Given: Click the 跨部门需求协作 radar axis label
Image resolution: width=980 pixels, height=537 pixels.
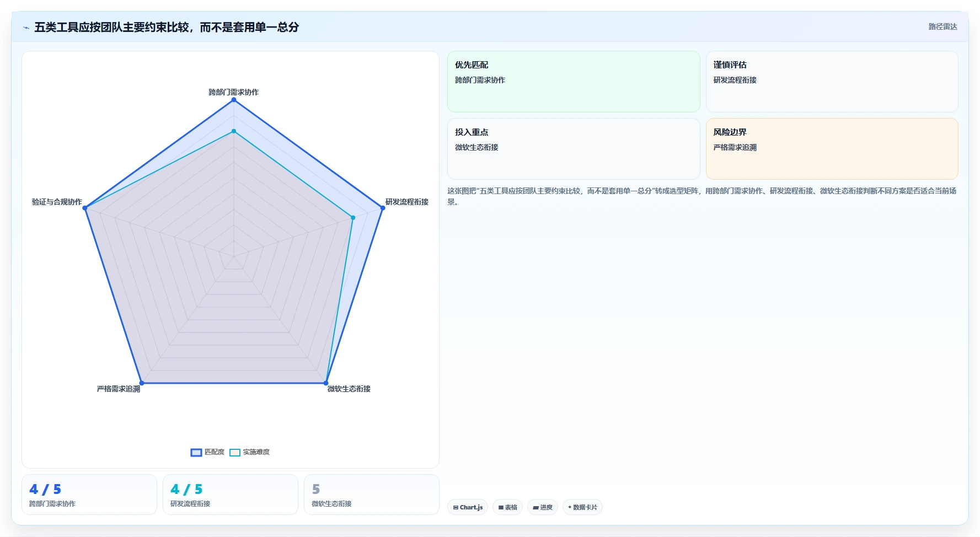Looking at the screenshot, I should pos(234,92).
